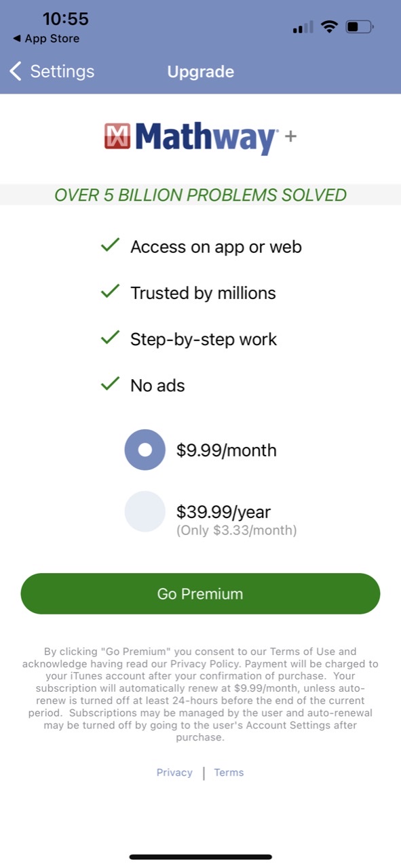Click the battery icon in the status bar
This screenshot has width=401, height=868.
click(x=359, y=26)
